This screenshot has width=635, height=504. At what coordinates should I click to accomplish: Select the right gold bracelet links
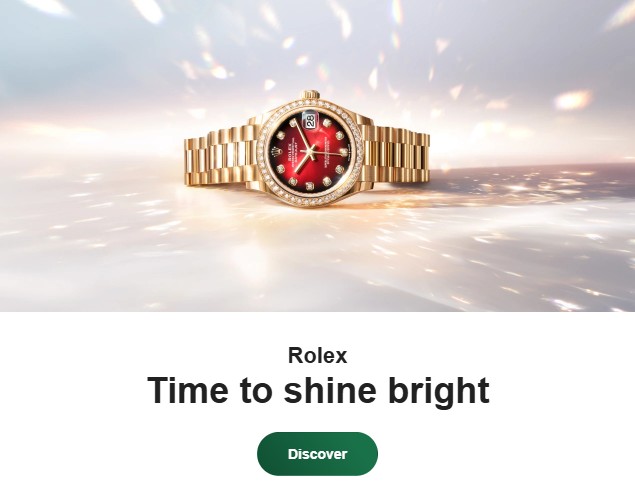pyautogui.click(x=399, y=156)
